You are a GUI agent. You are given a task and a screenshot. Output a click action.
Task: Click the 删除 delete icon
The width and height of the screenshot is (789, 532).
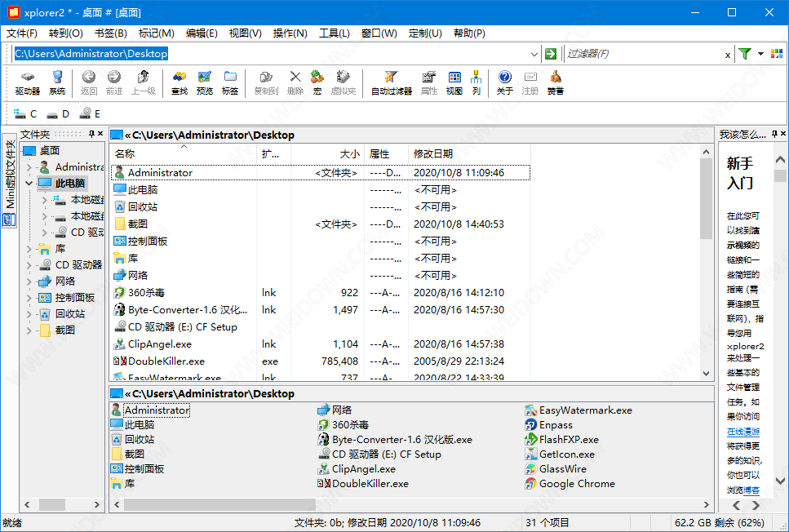(295, 83)
